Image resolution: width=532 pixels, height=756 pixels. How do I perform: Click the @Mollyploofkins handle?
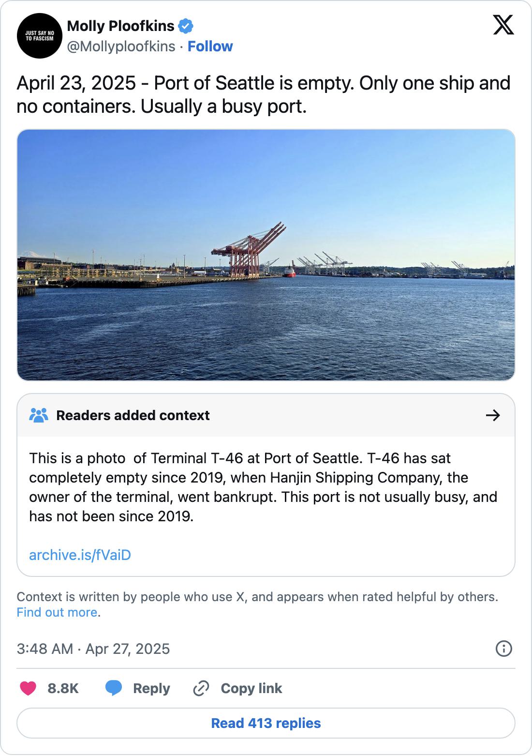[121, 46]
